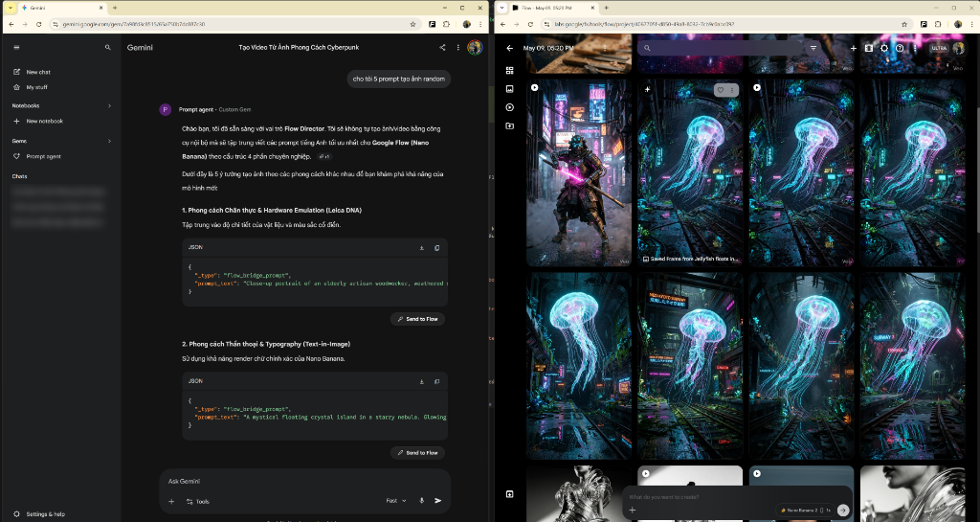Favorite the jellyfish image with heart icon
Image resolution: width=980 pixels, height=522 pixels.
[720, 90]
